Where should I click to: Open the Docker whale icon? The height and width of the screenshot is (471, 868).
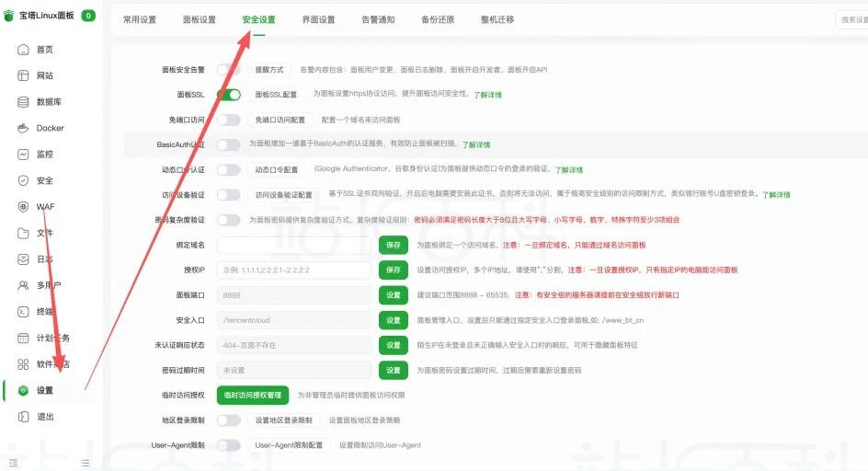[x=23, y=128]
